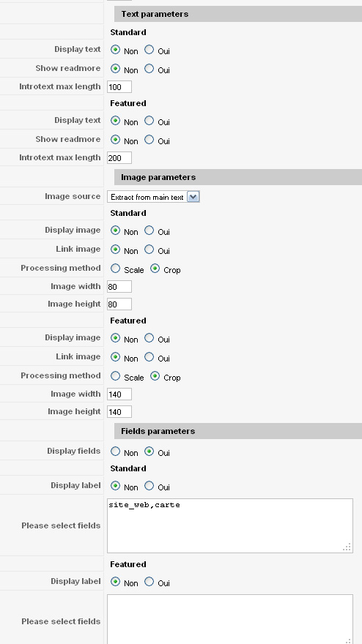Set Standard Link image to Oui
Viewport: 362px width, 644px height.
coord(149,250)
